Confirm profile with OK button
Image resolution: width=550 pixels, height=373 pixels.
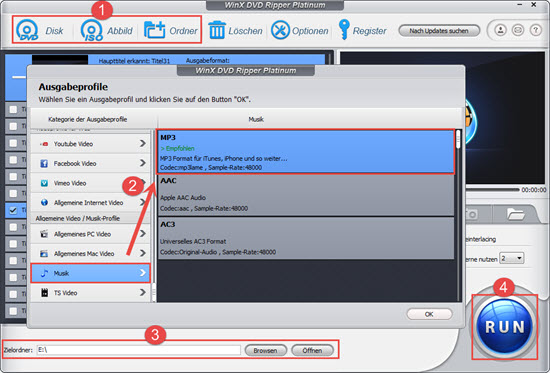(429, 314)
